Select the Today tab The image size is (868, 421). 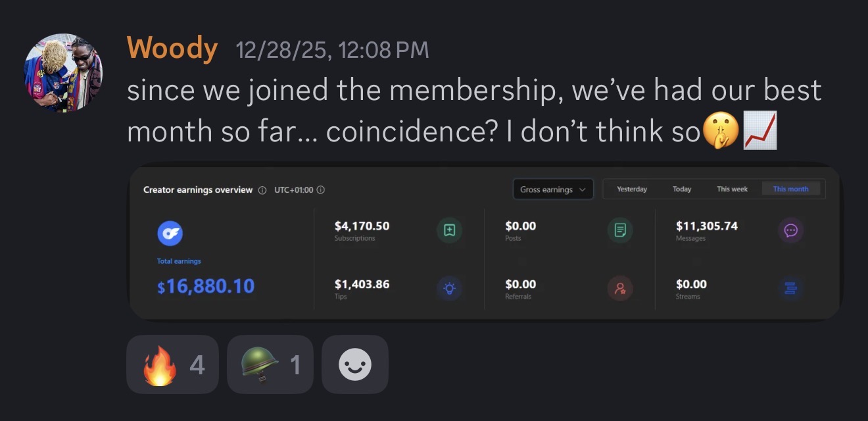[x=682, y=189]
